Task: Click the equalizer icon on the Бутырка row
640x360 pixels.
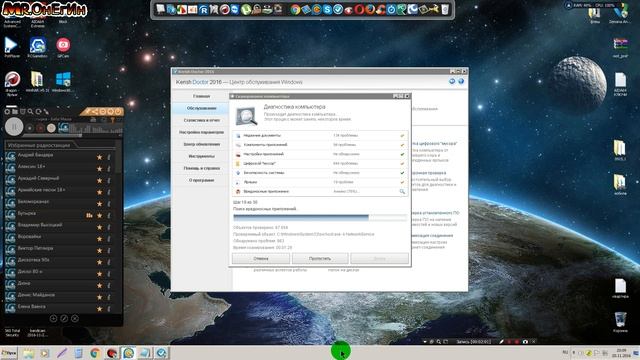Action: [89, 215]
